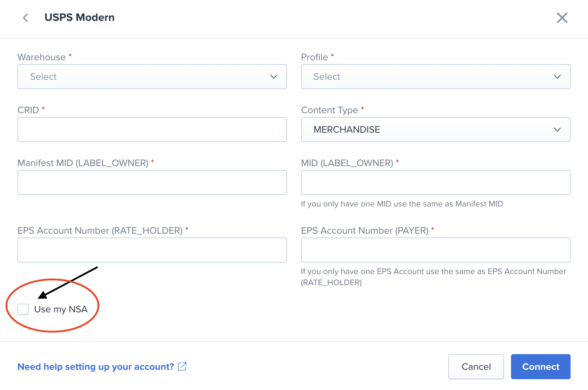Click the Profile field label
Screen dimensions: 588x390
[x=315, y=57]
